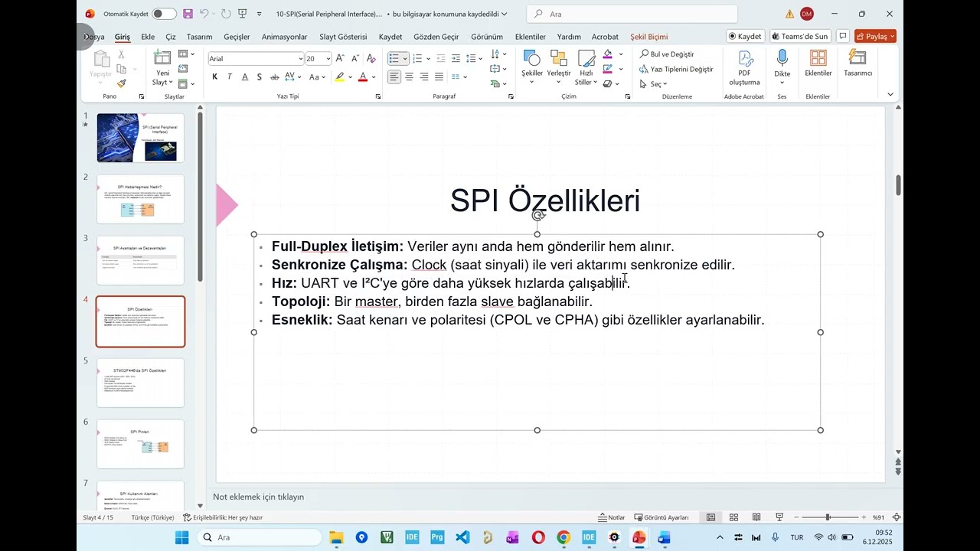The image size is (980, 551).
Task: Click the Ara search box in title bar
Action: pos(632,14)
